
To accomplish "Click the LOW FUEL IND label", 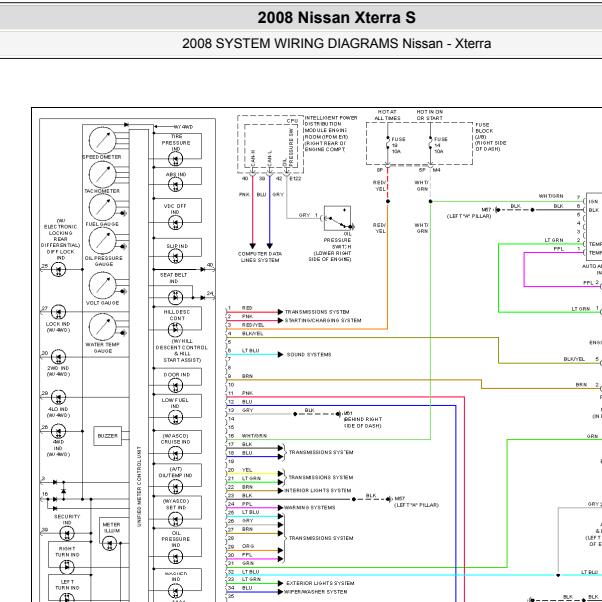I will pyautogui.click(x=175, y=403).
